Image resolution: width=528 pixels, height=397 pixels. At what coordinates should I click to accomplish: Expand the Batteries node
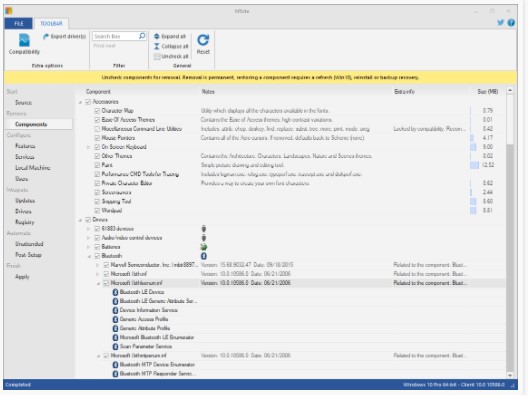point(89,247)
